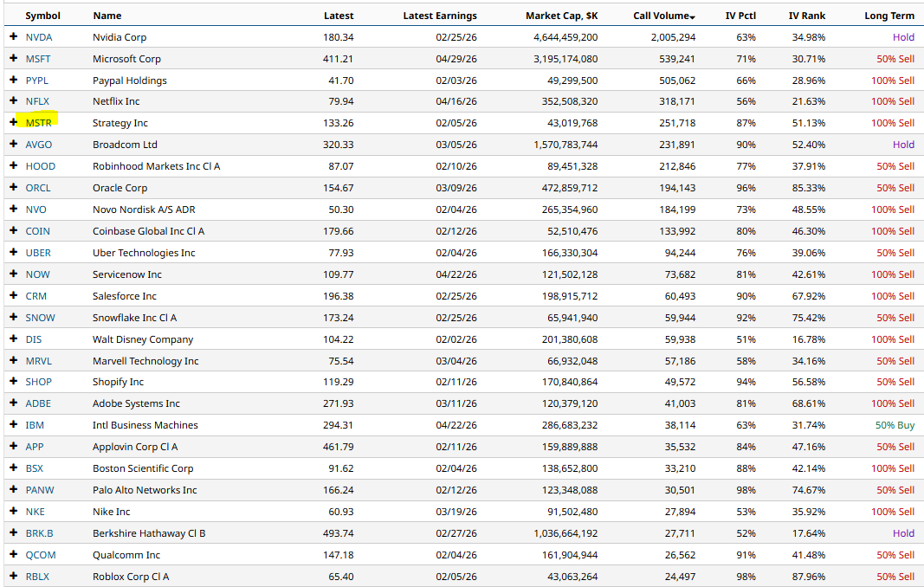Open the COIN symbol link
924x587 pixels.
pyautogui.click(x=38, y=231)
